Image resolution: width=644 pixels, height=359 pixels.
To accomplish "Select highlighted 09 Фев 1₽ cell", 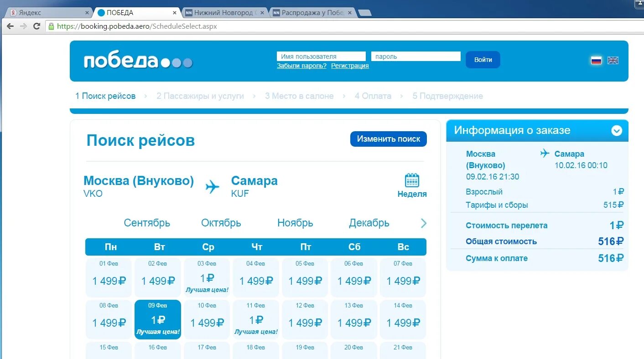I will (158, 319).
